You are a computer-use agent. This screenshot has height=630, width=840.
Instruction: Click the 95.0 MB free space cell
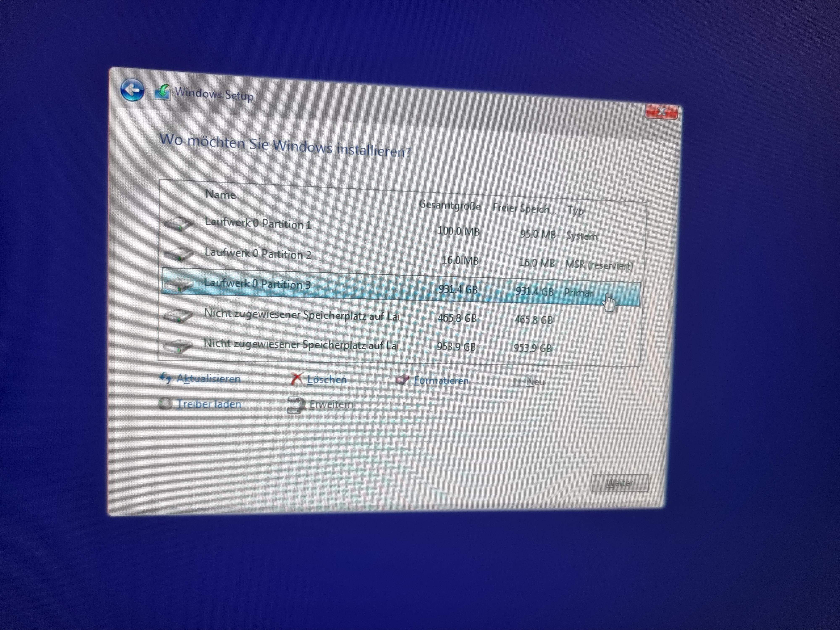(x=538, y=234)
